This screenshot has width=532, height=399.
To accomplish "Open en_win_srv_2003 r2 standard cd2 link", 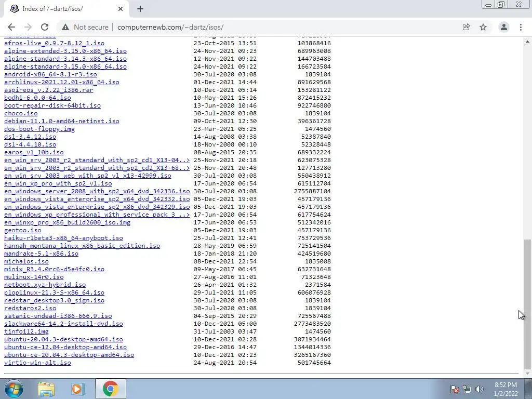I will 97,168.
